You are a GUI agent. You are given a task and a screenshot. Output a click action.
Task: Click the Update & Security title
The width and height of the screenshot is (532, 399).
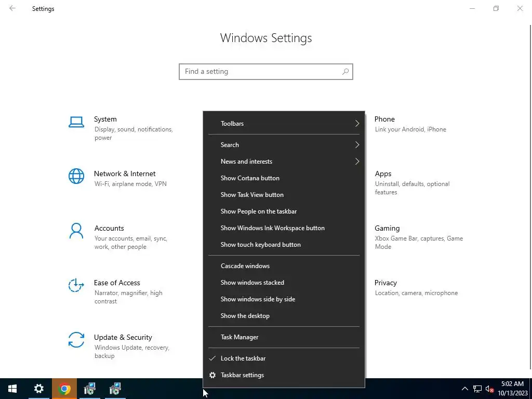coord(123,338)
